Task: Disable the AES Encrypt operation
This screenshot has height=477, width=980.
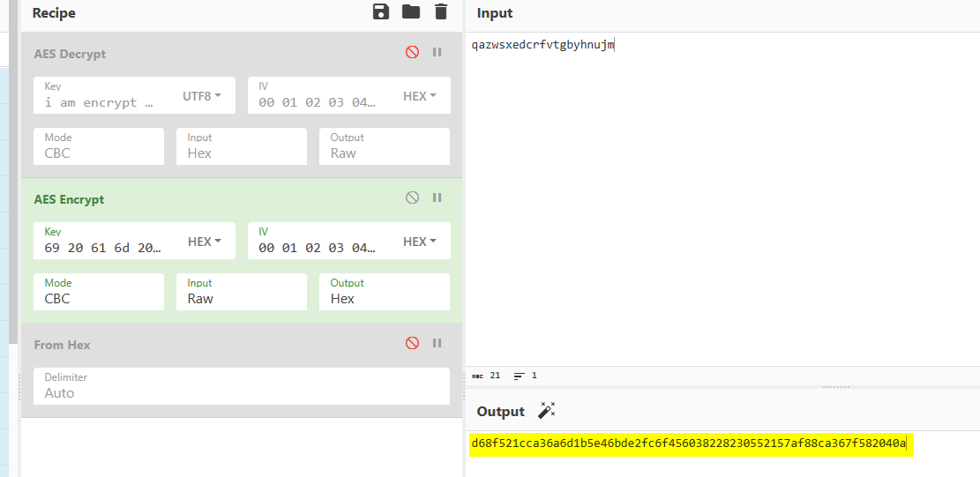Action: coord(412,198)
